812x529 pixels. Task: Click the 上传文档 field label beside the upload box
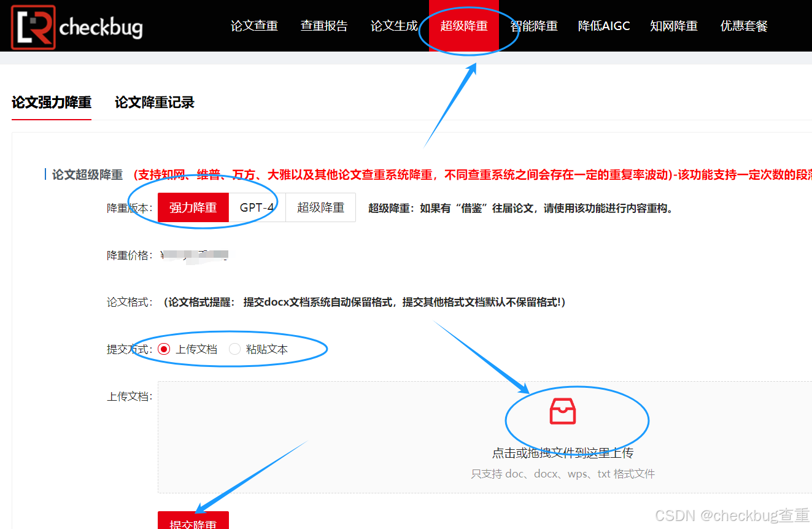130,396
